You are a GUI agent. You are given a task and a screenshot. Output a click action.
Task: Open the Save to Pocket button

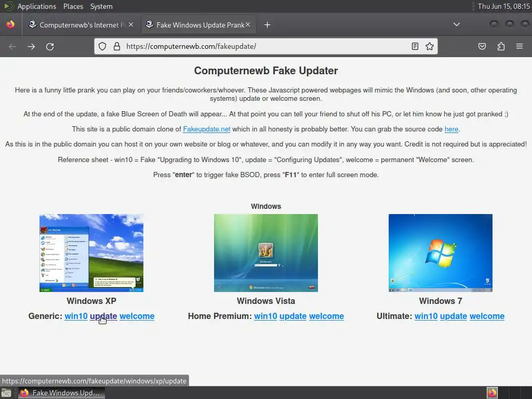pyautogui.click(x=482, y=46)
